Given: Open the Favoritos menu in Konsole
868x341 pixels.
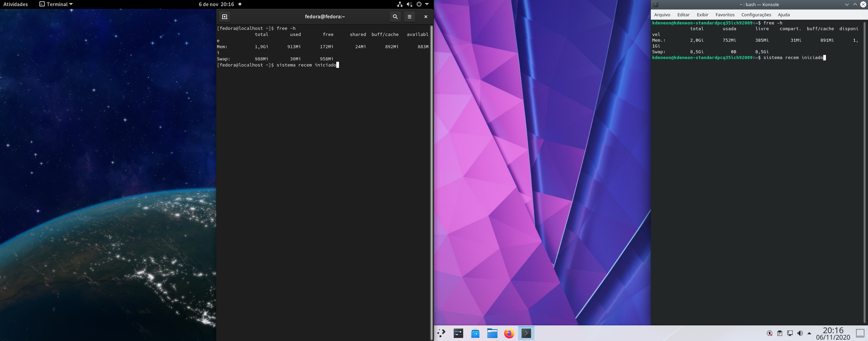Looking at the screenshot, I should click(x=725, y=15).
